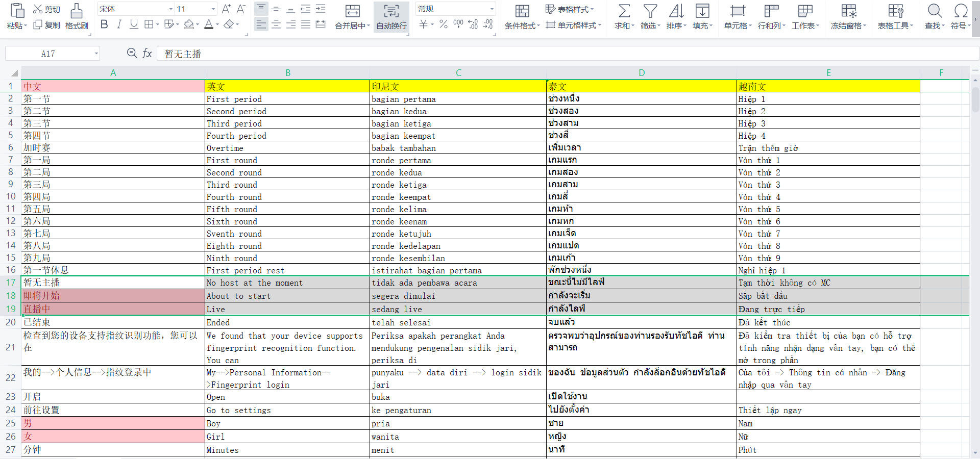Toggle left text alignment
Image resolution: width=980 pixels, height=459 pixels.
261,24
